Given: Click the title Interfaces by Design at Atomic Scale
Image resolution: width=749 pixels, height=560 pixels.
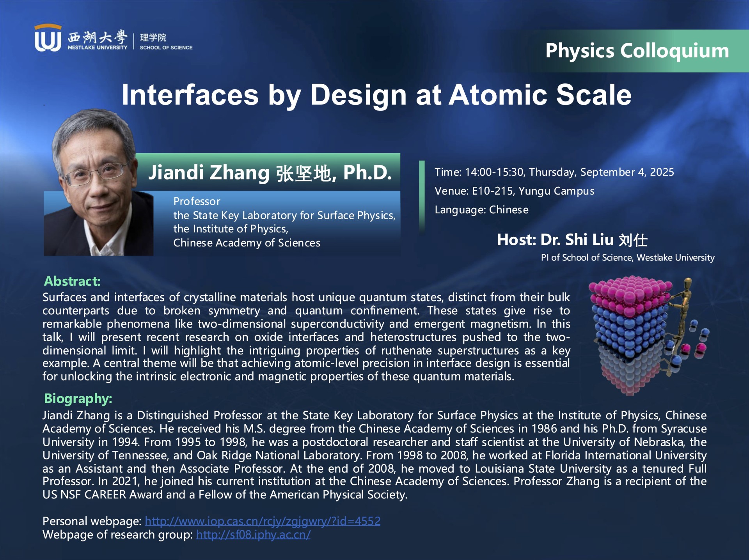Looking at the screenshot, I should click(376, 95).
